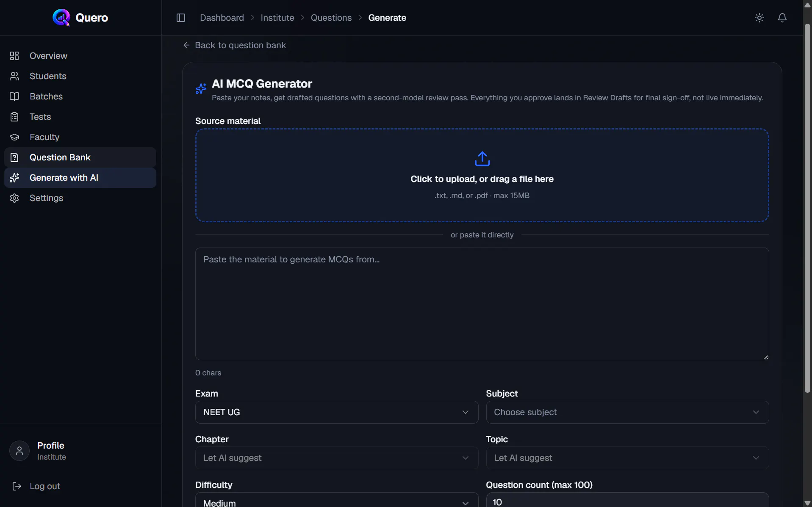Click the AI sparkle icon beside title

tap(201, 88)
